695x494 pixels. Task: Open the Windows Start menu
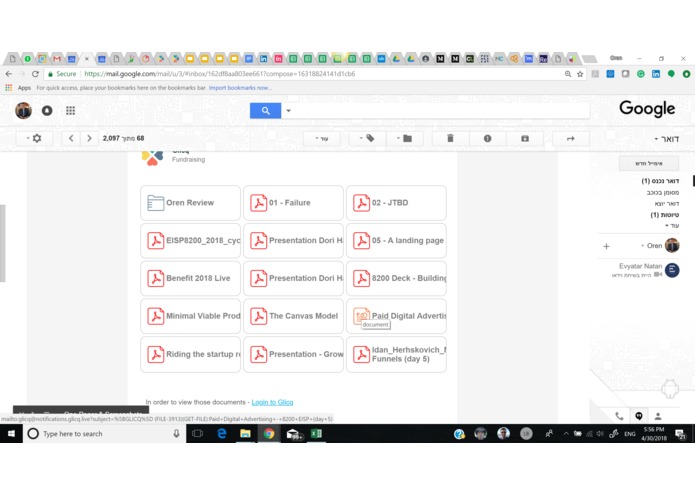click(11, 434)
